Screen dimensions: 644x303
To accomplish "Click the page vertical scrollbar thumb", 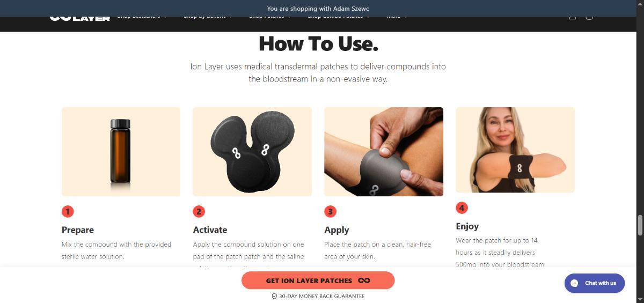I will (x=640, y=225).
